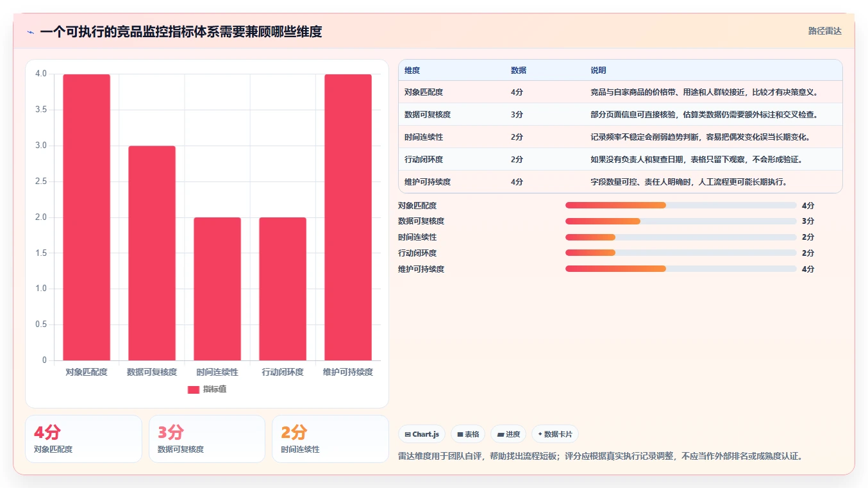
Task: Click the 时间连续性 bar in the chart
Action: coord(217,289)
